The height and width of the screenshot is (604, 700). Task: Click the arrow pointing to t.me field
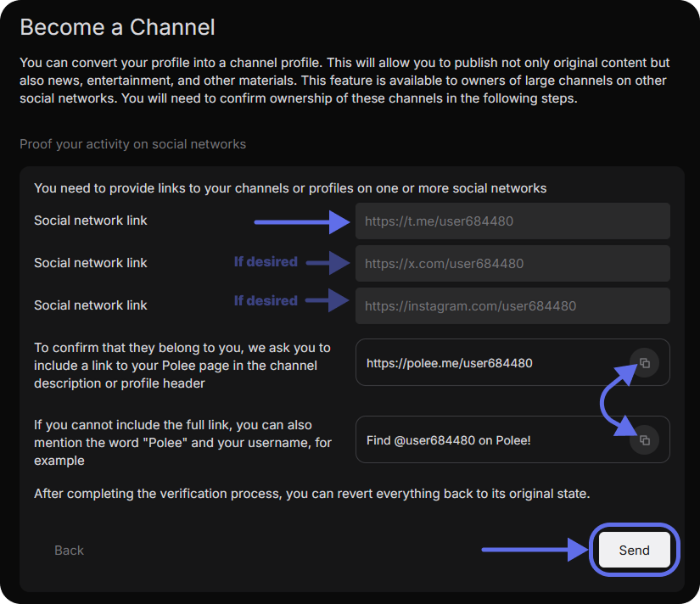tap(302, 222)
